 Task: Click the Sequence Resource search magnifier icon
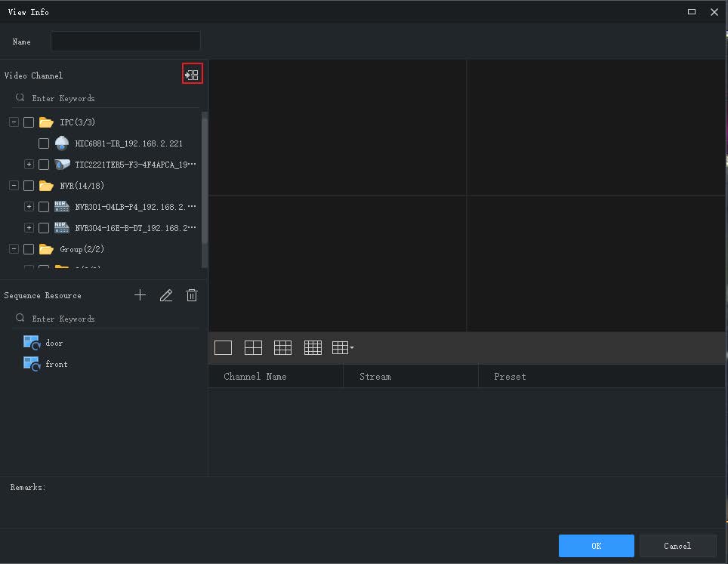click(x=20, y=318)
